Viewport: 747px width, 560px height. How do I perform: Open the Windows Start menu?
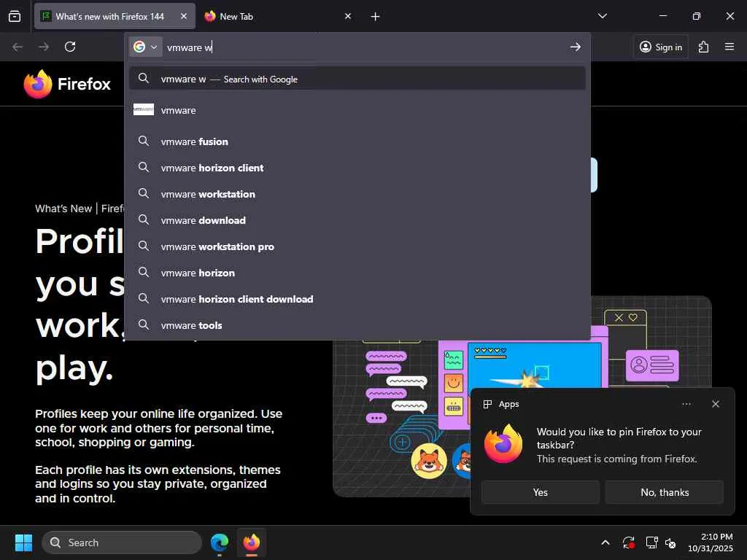point(23,542)
